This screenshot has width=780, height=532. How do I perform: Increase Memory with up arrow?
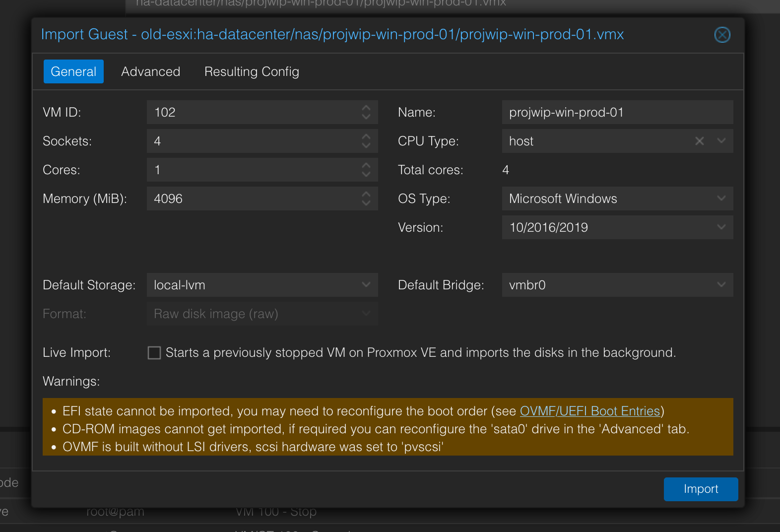tap(366, 194)
